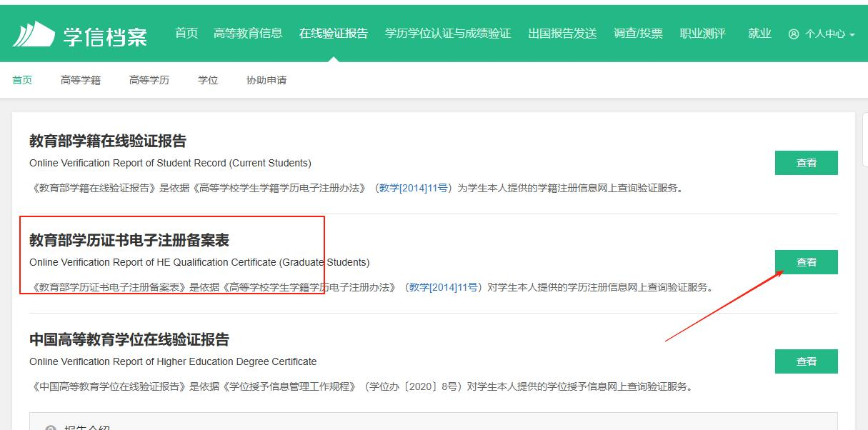Switch to the 学位 sub-tab
Screen dimensions: 868x430
click(208, 80)
